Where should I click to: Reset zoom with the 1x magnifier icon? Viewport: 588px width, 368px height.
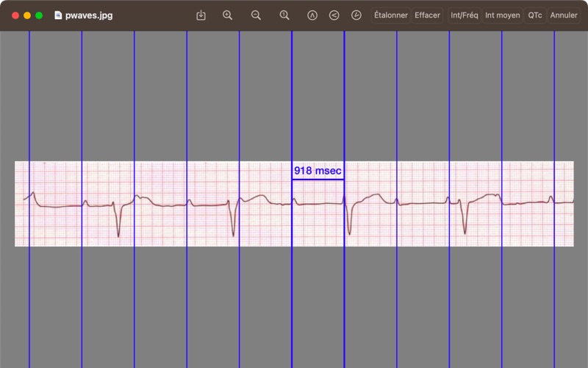coord(284,15)
